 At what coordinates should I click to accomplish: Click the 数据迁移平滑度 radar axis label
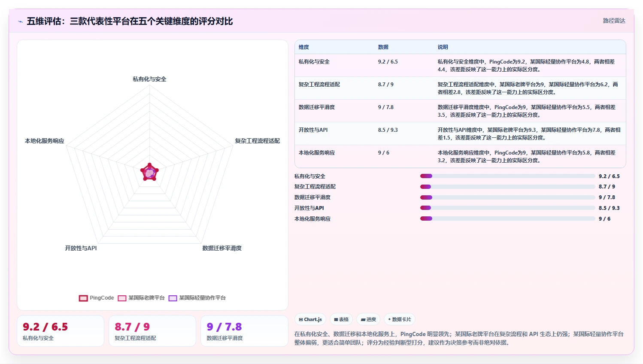coord(222,248)
